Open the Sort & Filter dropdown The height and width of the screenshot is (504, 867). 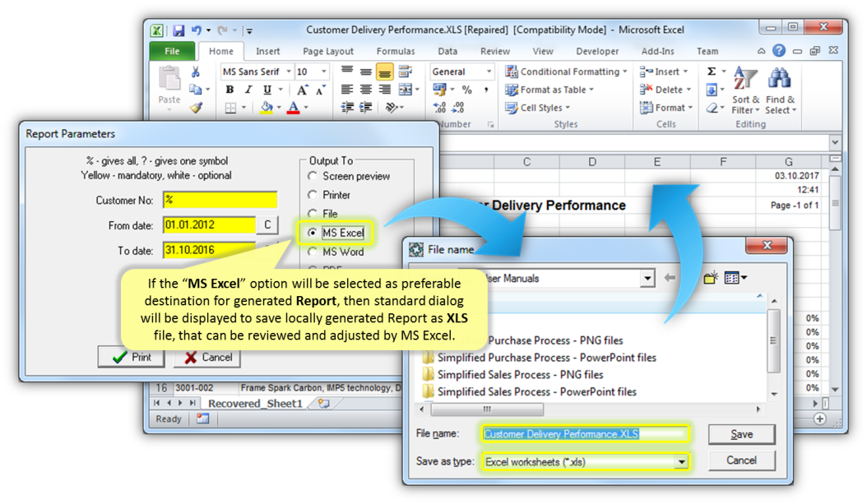coord(744,104)
